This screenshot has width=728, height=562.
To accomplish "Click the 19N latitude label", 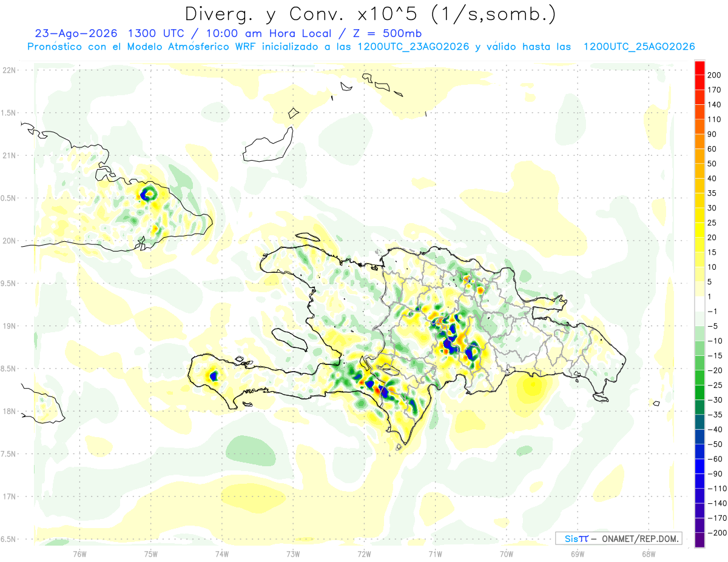I will (8, 326).
